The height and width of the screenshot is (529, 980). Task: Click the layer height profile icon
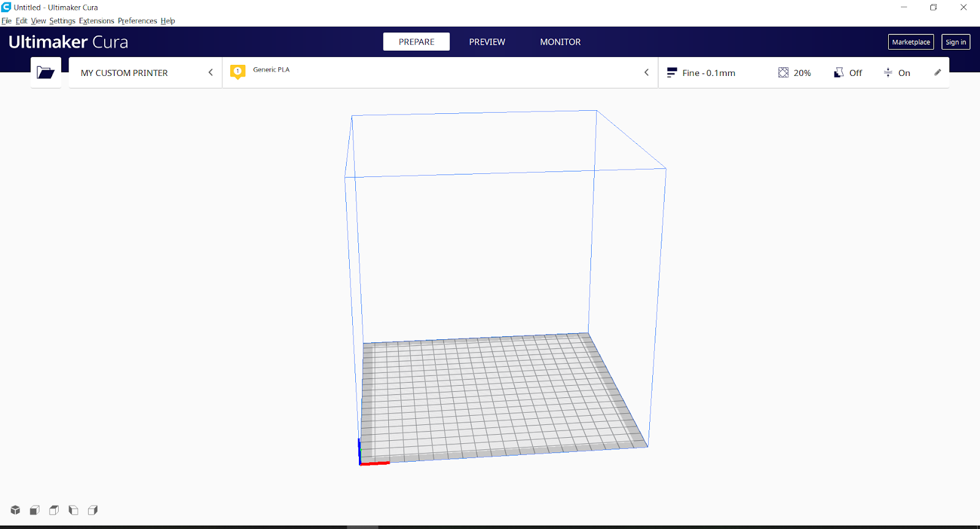pyautogui.click(x=672, y=73)
